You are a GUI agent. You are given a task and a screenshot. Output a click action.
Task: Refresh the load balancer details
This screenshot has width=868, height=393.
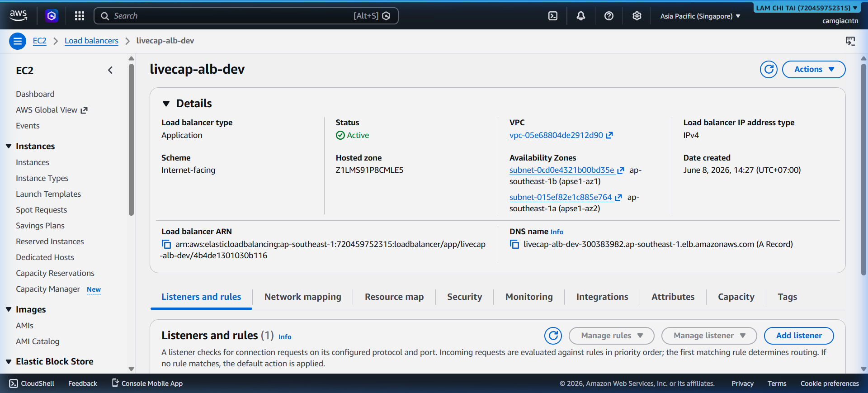(769, 69)
